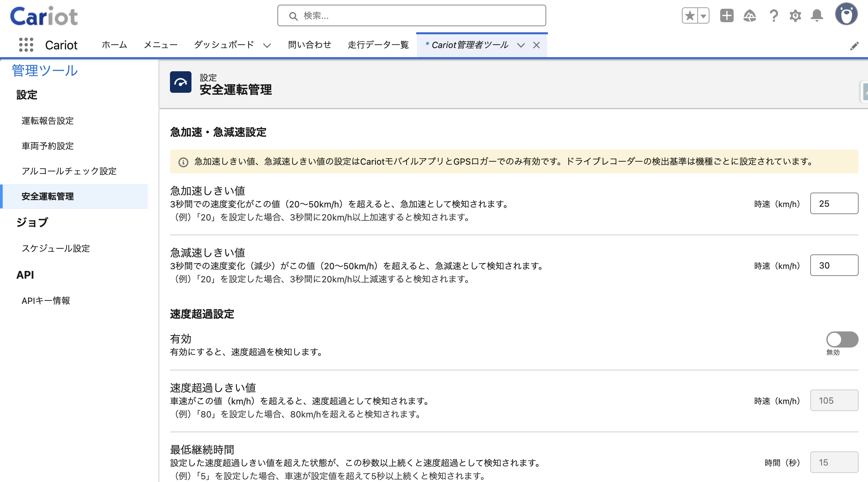Click the 最低継続時間 label
This screenshot has height=482, width=868.
202,450
